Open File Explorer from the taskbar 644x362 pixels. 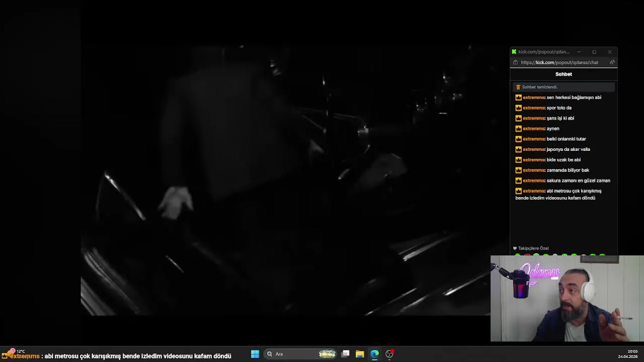click(360, 354)
